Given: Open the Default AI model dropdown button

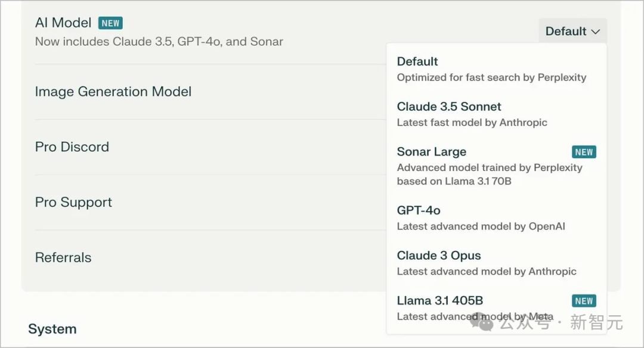Looking at the screenshot, I should [x=572, y=32].
